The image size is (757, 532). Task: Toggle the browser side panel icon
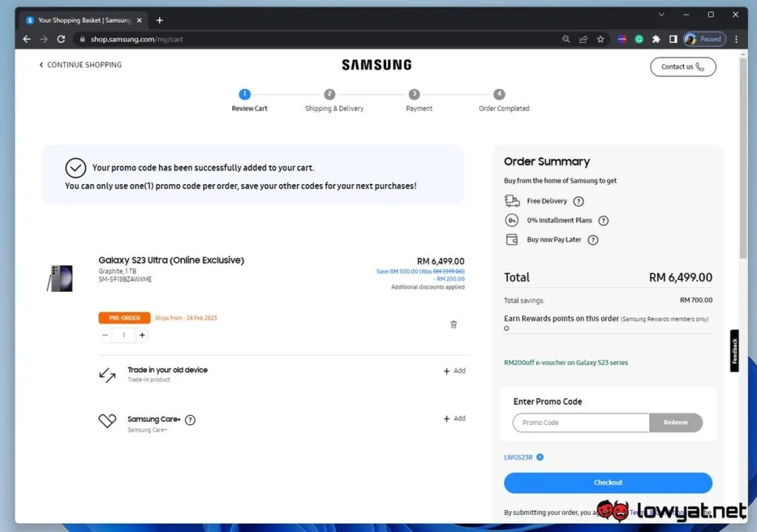click(x=673, y=39)
